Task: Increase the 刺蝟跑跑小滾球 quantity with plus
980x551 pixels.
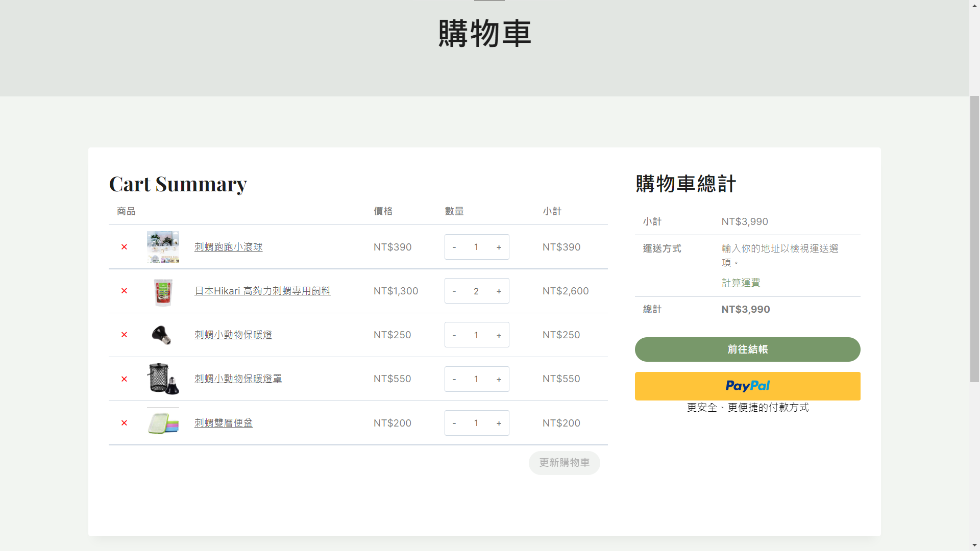Action: (x=499, y=247)
